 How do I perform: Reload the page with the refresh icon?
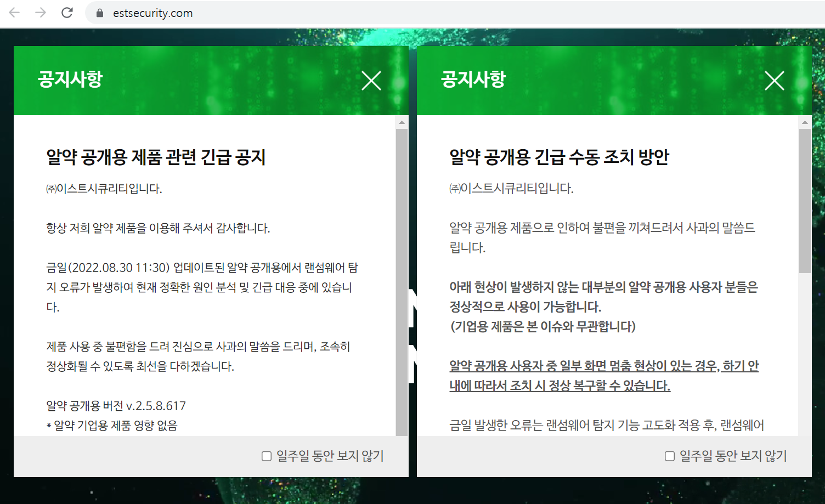(67, 13)
